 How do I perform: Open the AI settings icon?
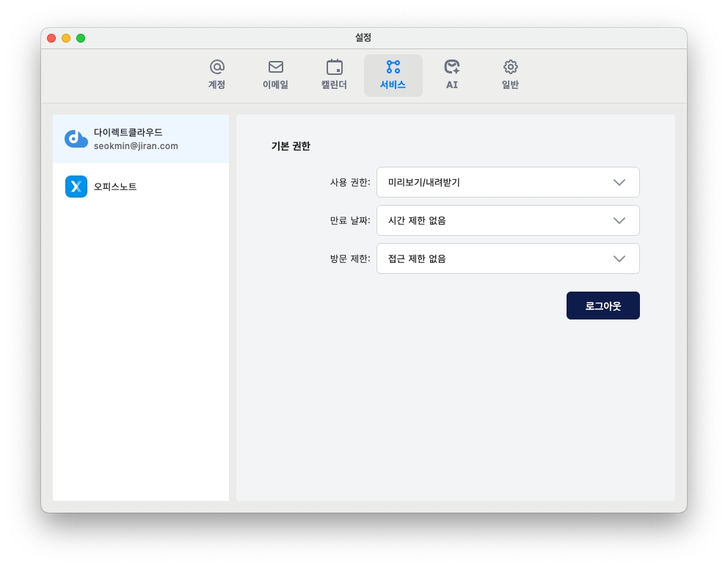coord(452,67)
